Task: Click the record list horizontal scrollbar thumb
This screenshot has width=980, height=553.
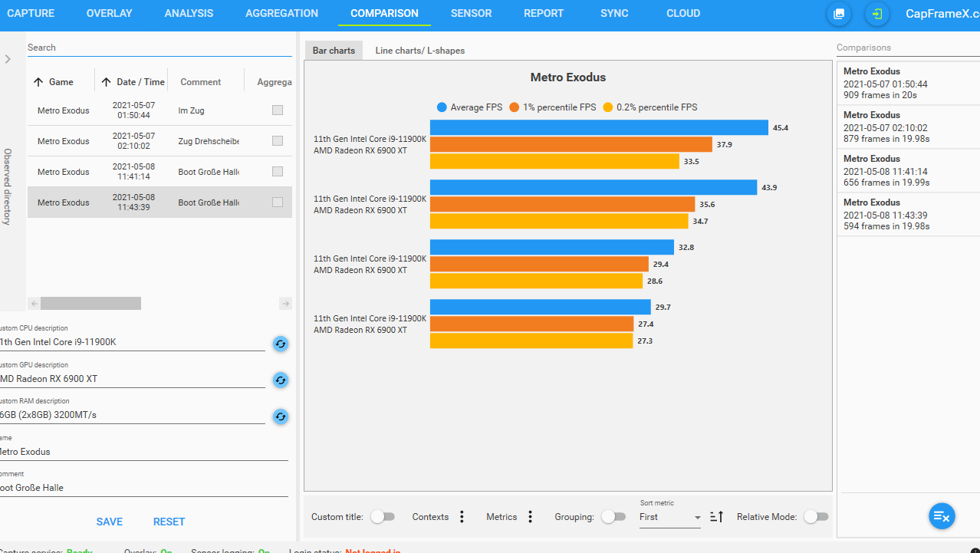Action: click(x=90, y=303)
